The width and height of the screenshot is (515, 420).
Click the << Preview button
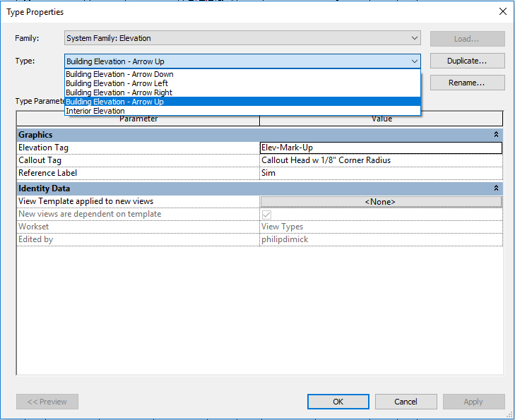(x=47, y=402)
